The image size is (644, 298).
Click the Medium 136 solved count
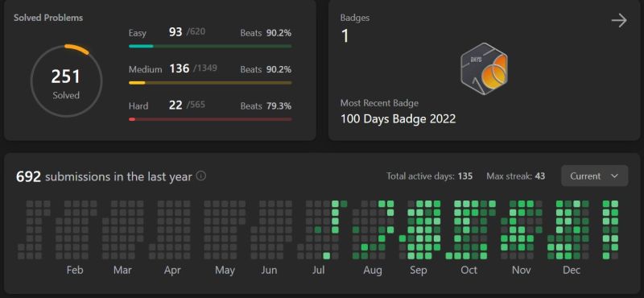180,68
